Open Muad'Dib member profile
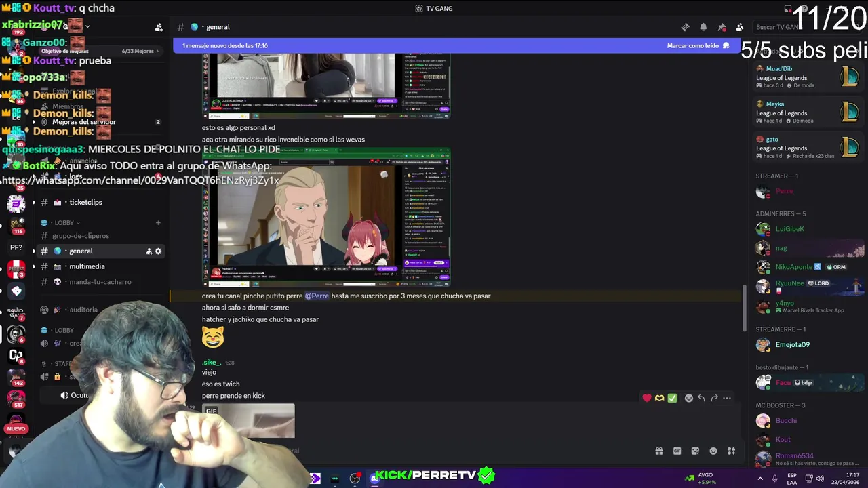Screen dimensions: 868x488 (807, 77)
